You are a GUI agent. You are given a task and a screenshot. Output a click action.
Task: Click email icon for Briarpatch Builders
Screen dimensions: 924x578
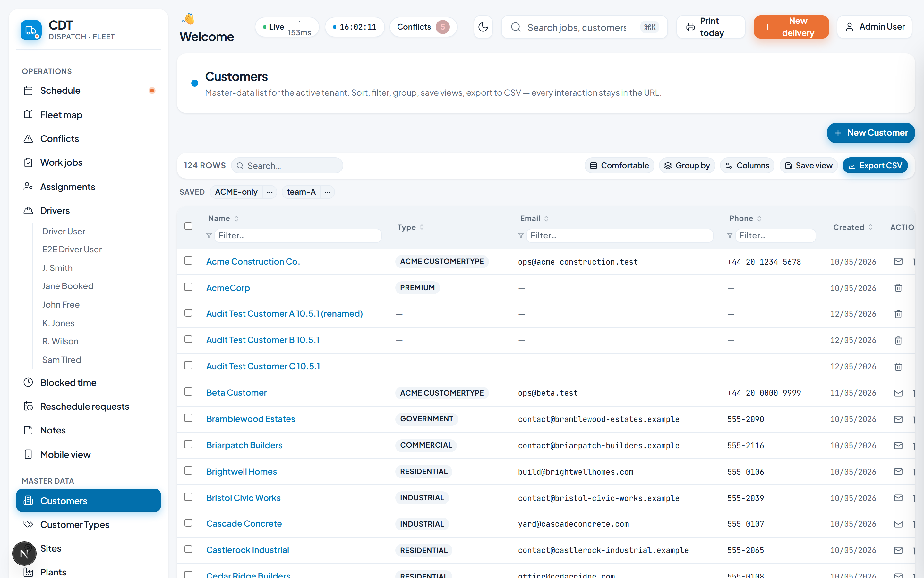[x=898, y=446]
